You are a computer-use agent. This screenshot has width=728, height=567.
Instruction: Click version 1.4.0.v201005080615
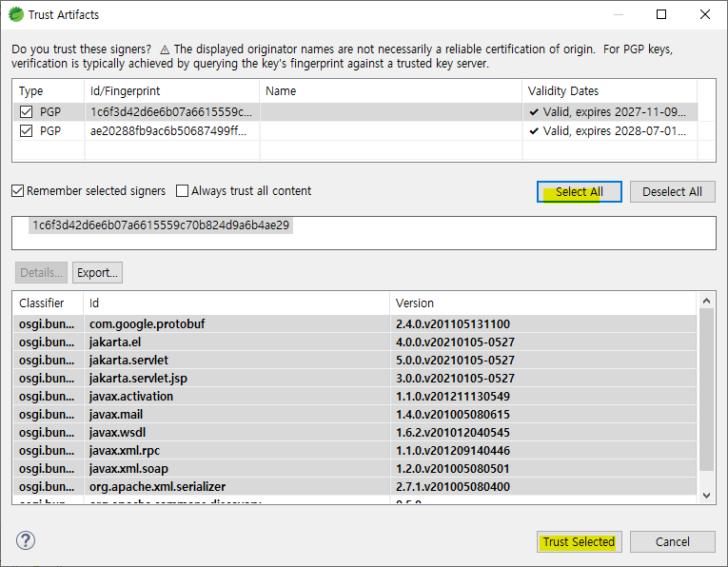coord(453,415)
